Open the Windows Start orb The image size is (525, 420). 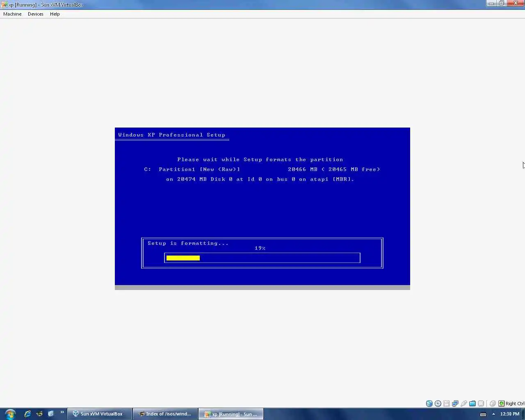pos(10,414)
